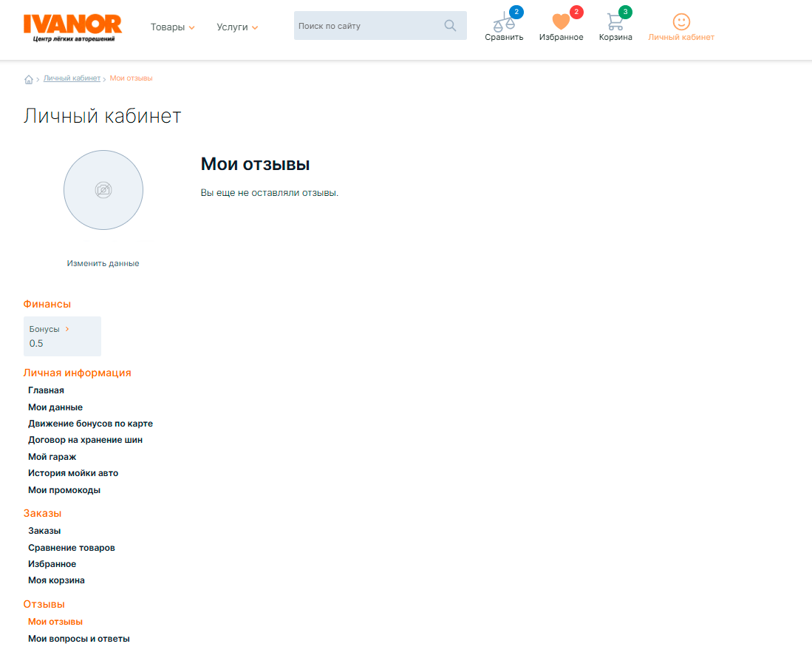The image size is (812, 655).
Task: Click the Изменить данные link
Action: 103,263
